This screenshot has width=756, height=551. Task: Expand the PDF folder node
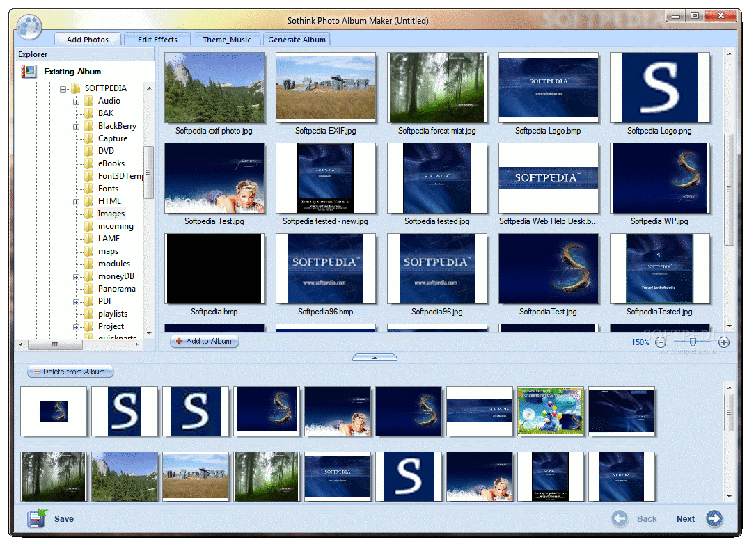(76, 302)
